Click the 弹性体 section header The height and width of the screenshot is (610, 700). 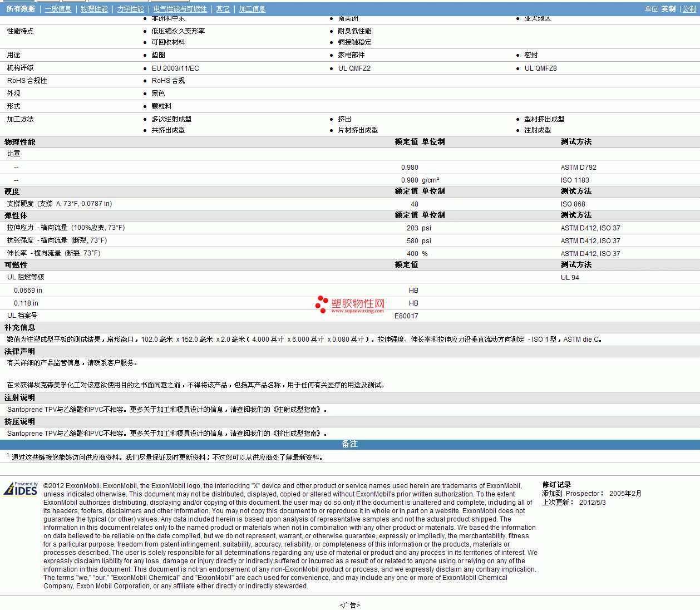point(16,215)
